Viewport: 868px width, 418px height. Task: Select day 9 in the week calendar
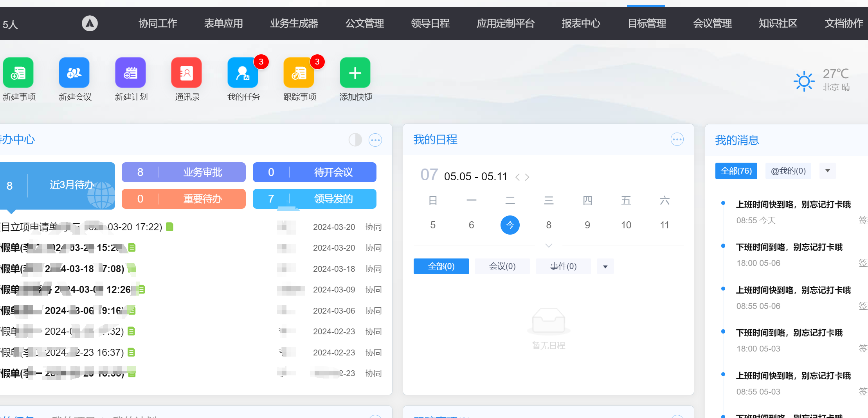click(587, 225)
